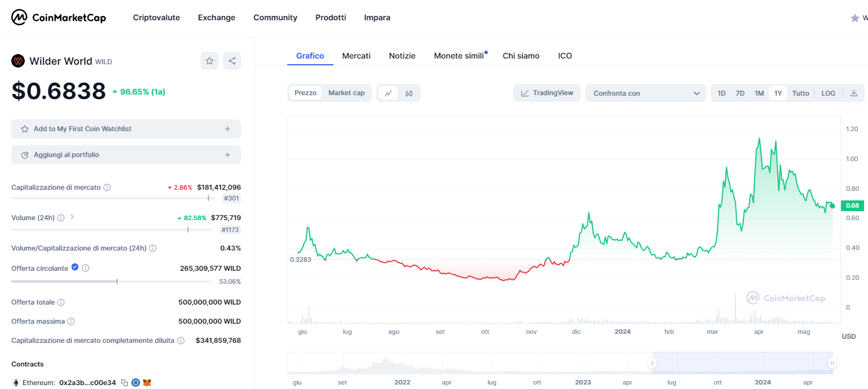Click the share icon next to the star
Viewport: 868px width, 389px height.
(232, 61)
